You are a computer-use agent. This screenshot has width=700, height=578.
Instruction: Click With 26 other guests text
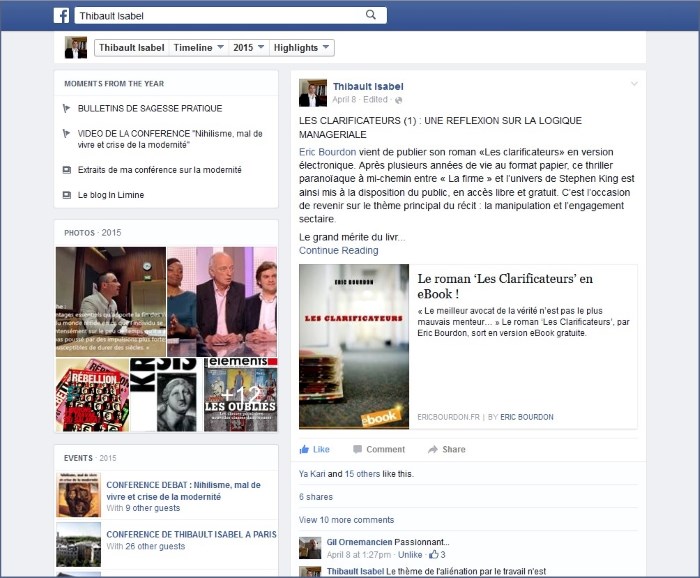(146, 546)
